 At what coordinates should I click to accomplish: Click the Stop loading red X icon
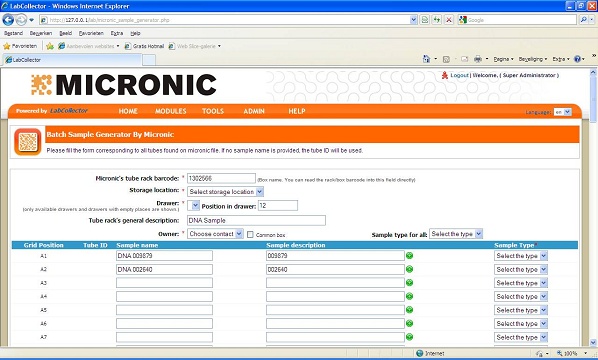click(x=449, y=20)
